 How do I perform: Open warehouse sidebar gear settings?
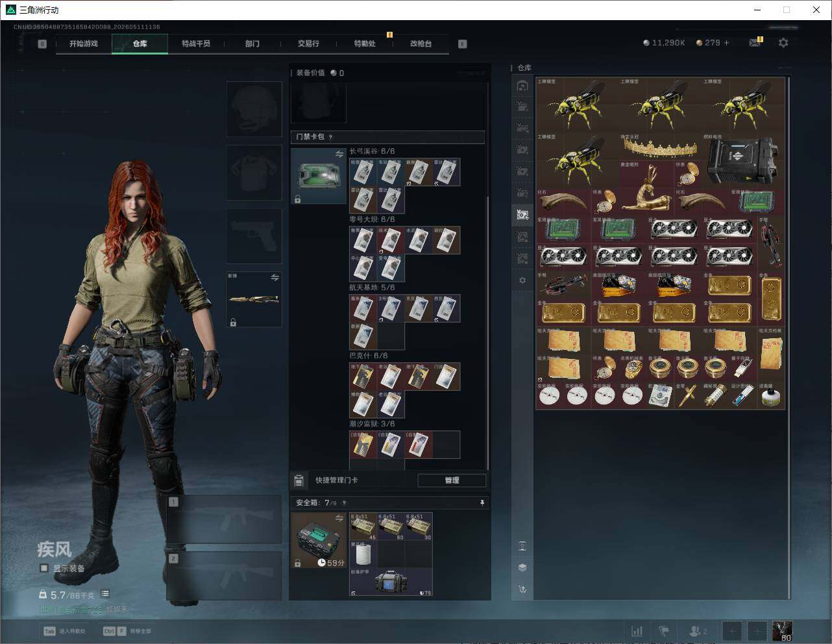click(x=522, y=280)
